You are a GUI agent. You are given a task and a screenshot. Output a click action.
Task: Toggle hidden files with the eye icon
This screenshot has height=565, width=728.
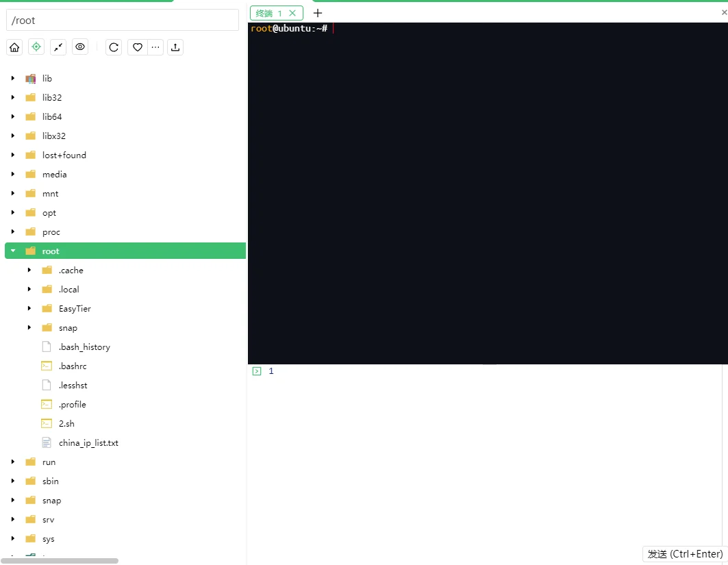80,47
